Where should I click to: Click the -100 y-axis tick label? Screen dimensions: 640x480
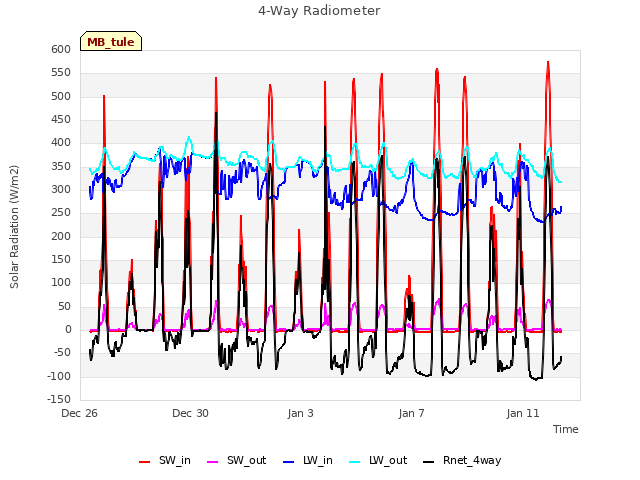(59, 376)
